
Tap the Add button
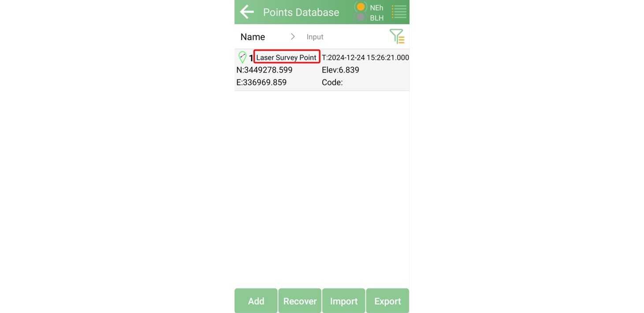point(256,301)
